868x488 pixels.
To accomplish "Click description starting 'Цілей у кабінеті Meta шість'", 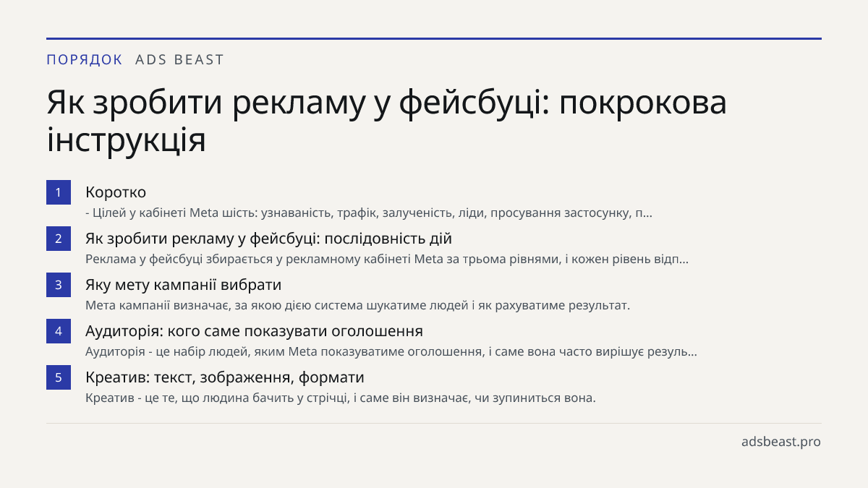I will [x=369, y=213].
